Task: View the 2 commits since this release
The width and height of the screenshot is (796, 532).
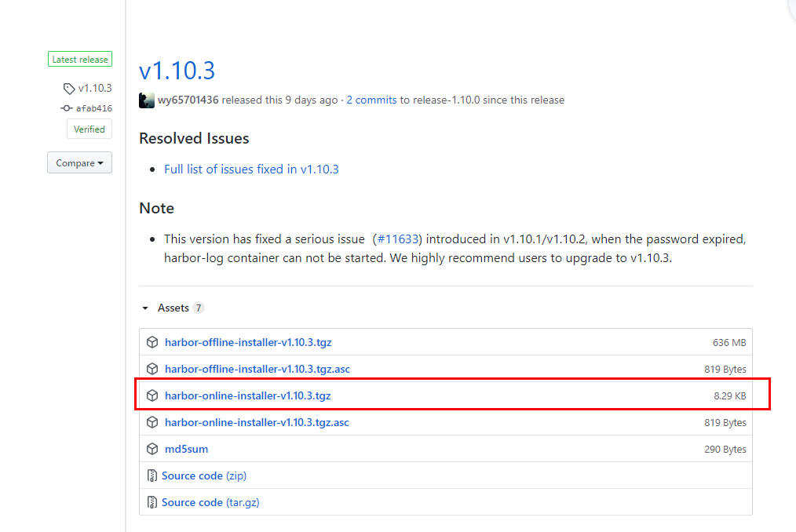Action: point(371,100)
